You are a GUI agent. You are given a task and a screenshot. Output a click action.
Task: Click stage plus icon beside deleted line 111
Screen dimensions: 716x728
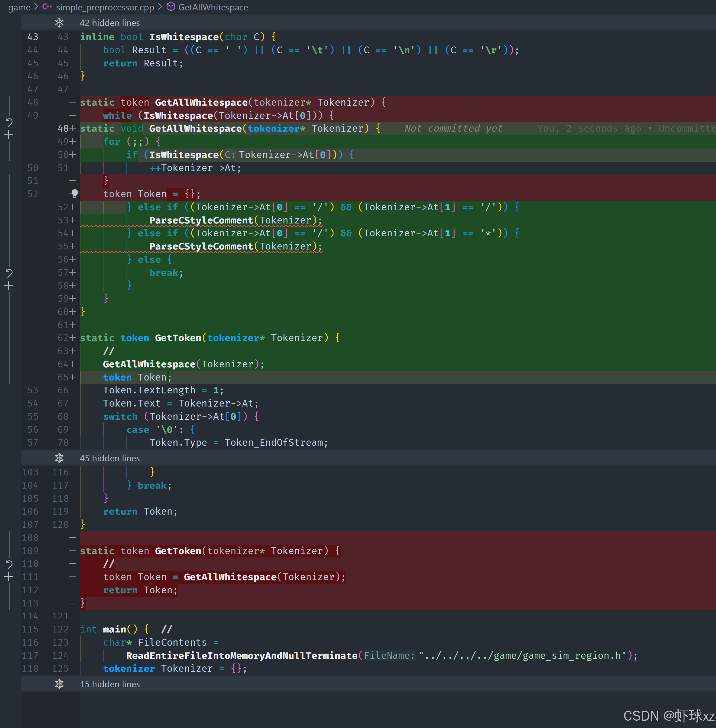pyautogui.click(x=9, y=577)
